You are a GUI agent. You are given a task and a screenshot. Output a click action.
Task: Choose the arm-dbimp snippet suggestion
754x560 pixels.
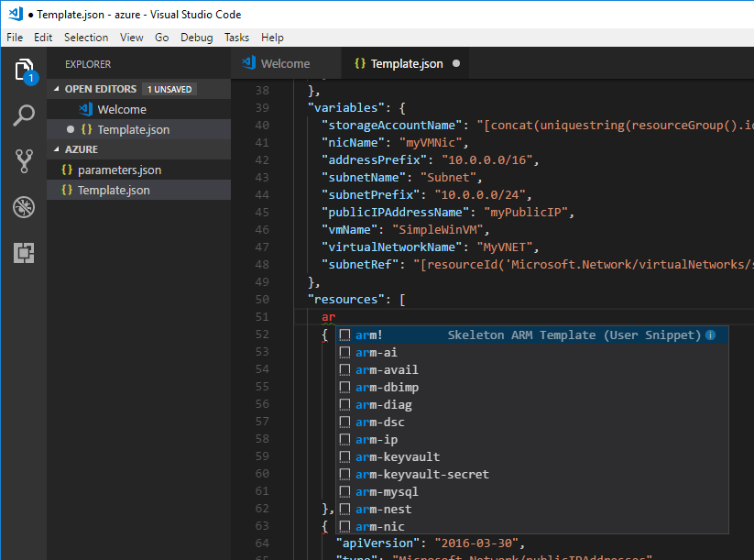(x=532, y=388)
